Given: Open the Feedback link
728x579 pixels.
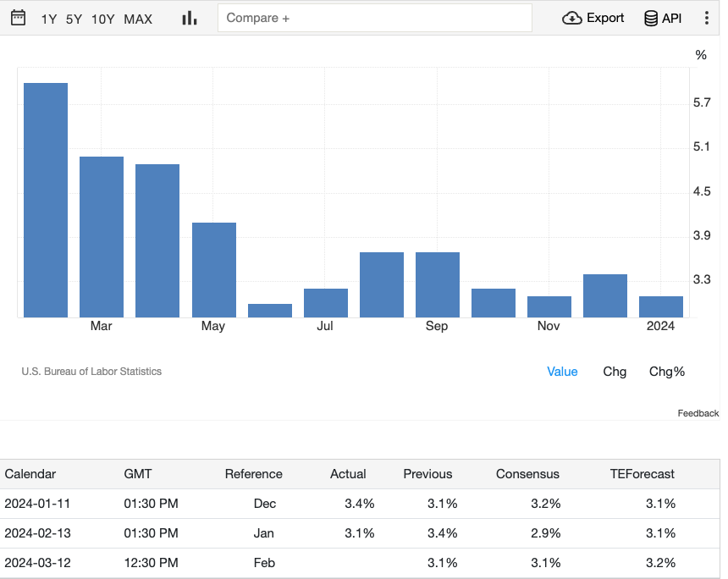Looking at the screenshot, I should pos(698,413).
